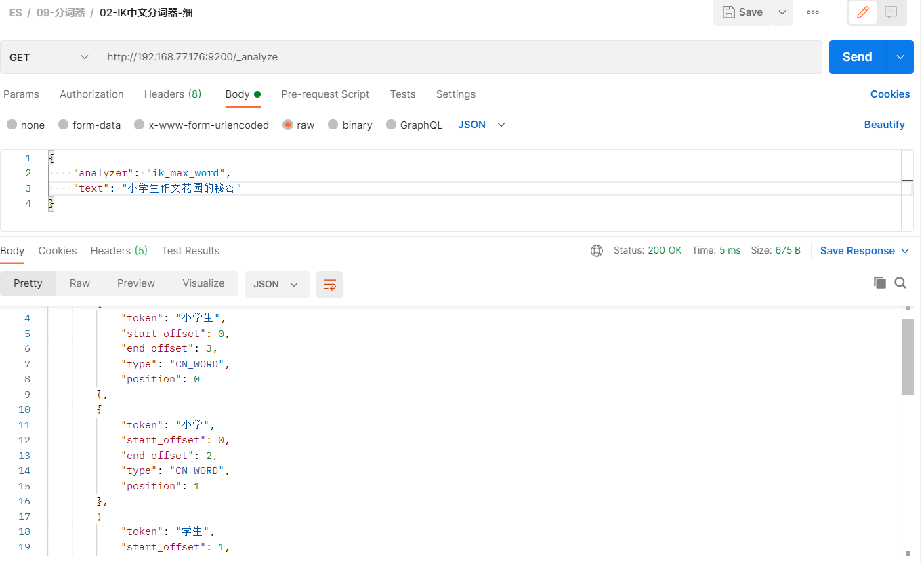Click Beautify to format the body

[x=884, y=125]
